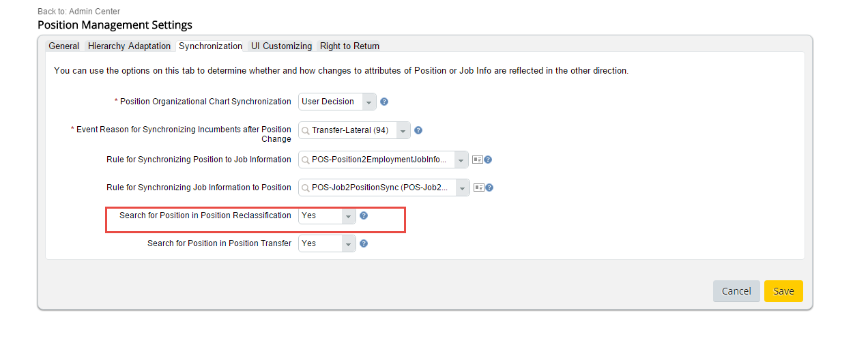The width and height of the screenshot is (868, 358).
Task: Open POS-Position2EmploymentJobInfo rule dropdown arrow
Action: [461, 160]
